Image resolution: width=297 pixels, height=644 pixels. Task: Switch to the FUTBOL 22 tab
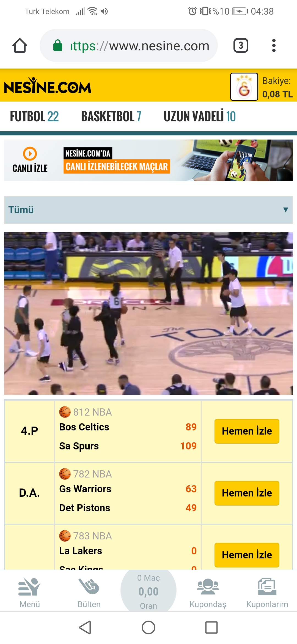pos(34,116)
